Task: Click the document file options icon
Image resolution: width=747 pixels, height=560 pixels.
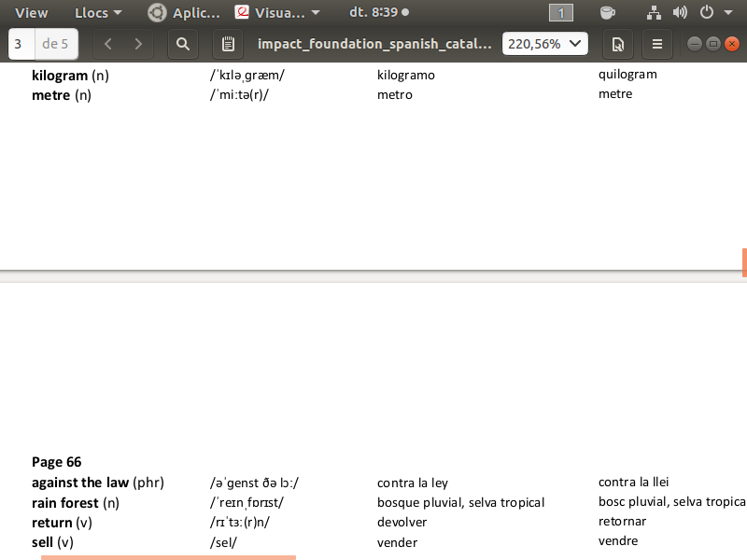Action: (617, 44)
